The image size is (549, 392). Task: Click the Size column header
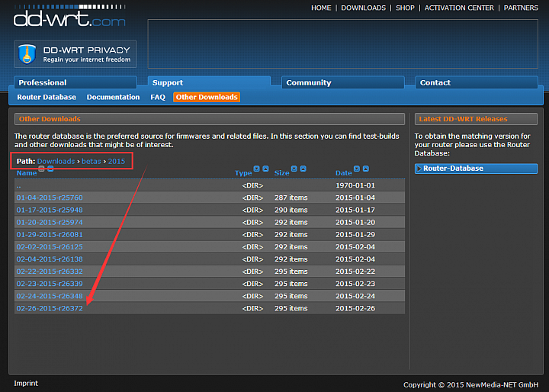pyautogui.click(x=282, y=172)
